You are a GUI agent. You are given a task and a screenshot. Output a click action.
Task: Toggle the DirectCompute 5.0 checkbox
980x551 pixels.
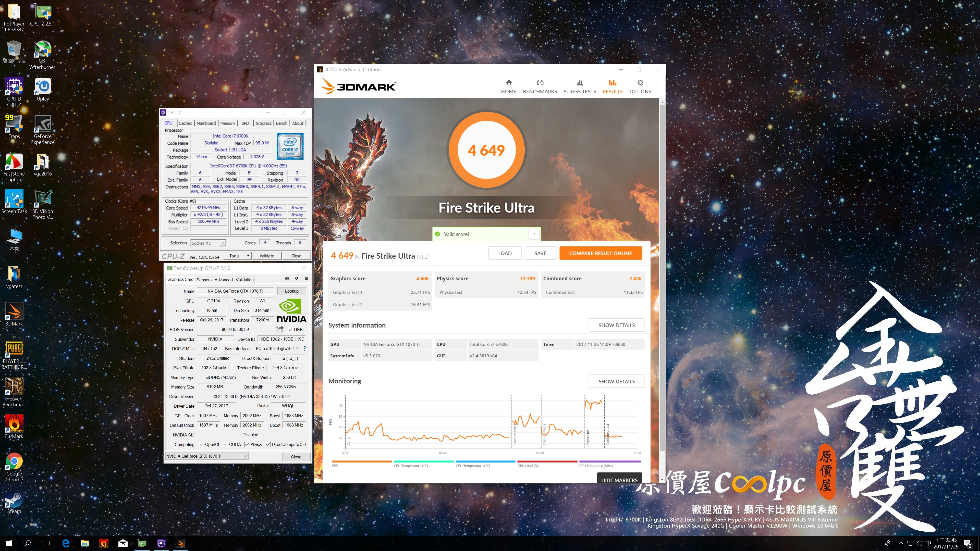tap(268, 444)
